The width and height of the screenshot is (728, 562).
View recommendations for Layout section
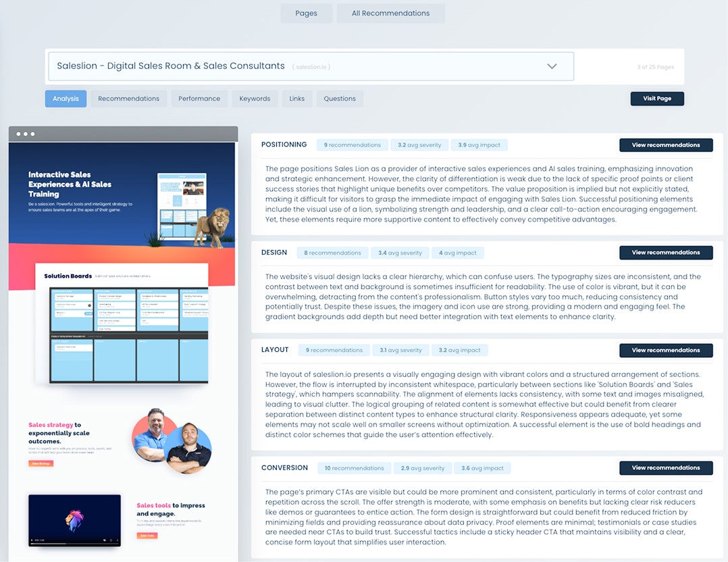pyautogui.click(x=666, y=350)
